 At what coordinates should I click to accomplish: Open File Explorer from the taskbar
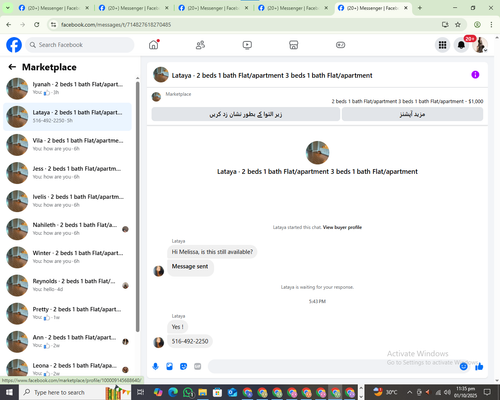tap(202, 392)
